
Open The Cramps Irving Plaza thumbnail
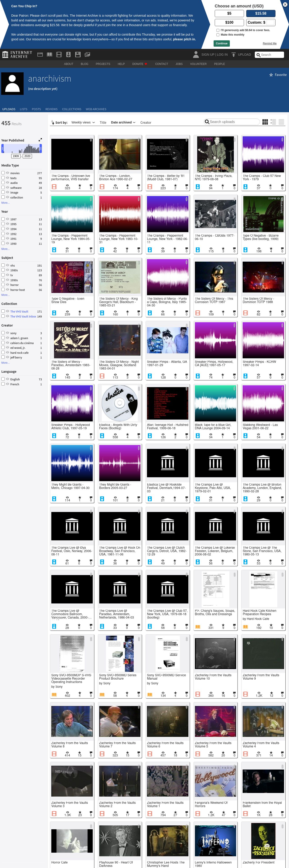click(215, 154)
